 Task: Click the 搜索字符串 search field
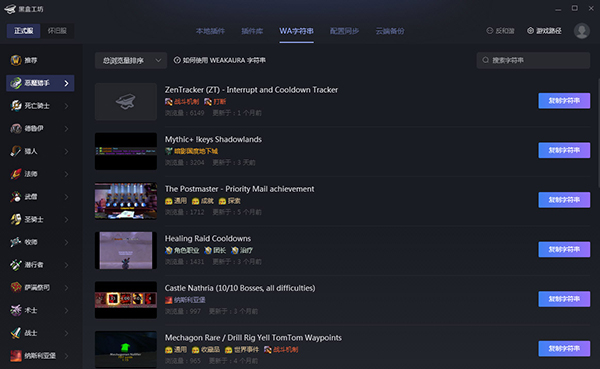pyautogui.click(x=533, y=60)
